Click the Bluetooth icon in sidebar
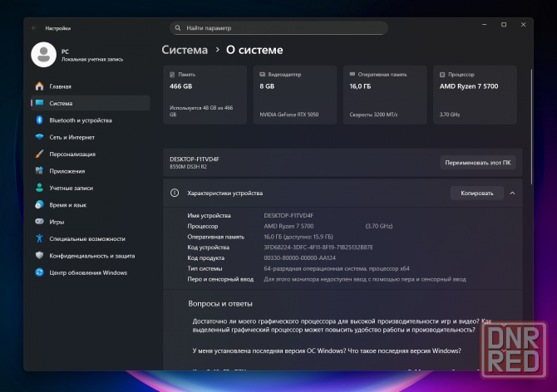 tap(39, 120)
